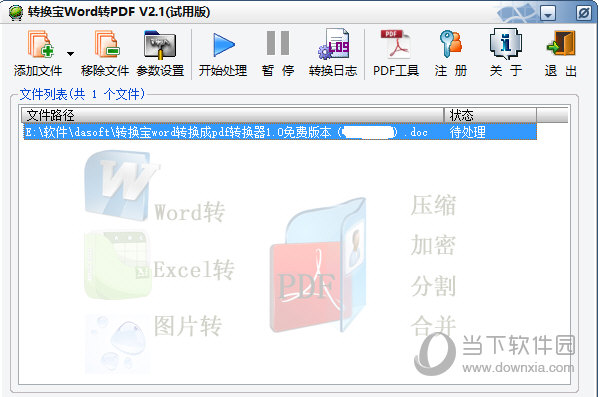This screenshot has height=397, width=599.
Task: Click the app icon in the title bar
Action: [x=16, y=13]
